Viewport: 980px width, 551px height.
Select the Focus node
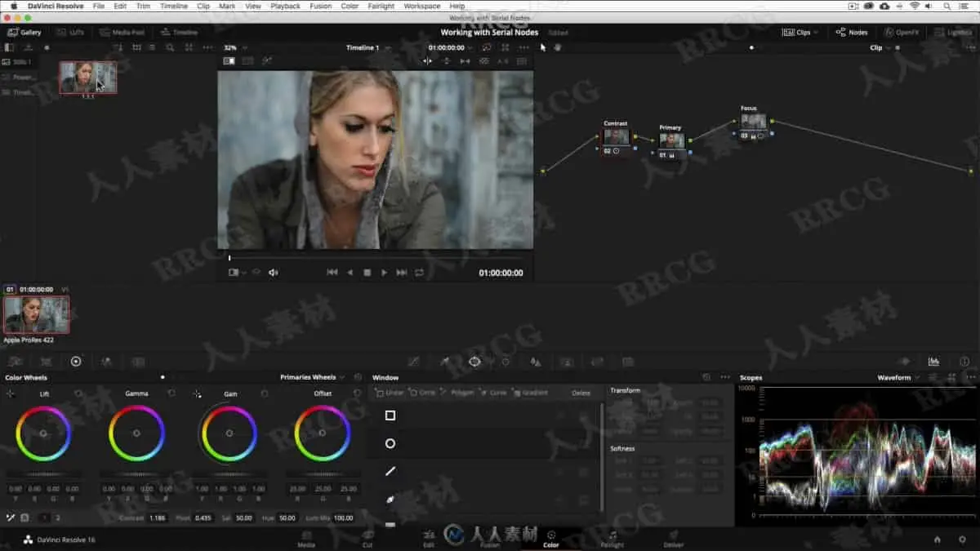752,122
